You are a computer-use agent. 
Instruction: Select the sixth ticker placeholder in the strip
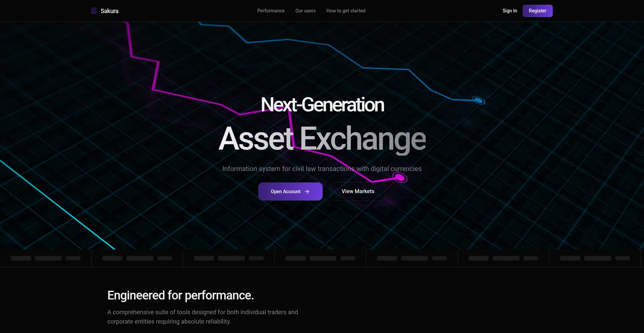503,258
